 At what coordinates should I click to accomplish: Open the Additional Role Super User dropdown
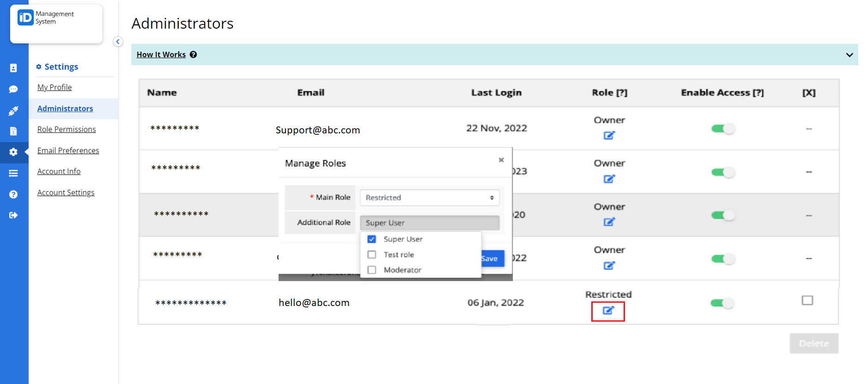429,223
